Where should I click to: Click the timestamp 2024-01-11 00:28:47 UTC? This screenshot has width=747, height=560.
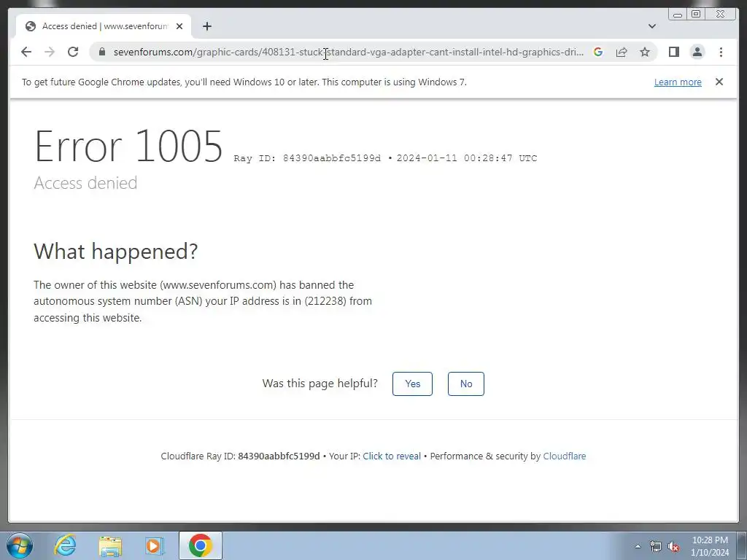point(467,158)
